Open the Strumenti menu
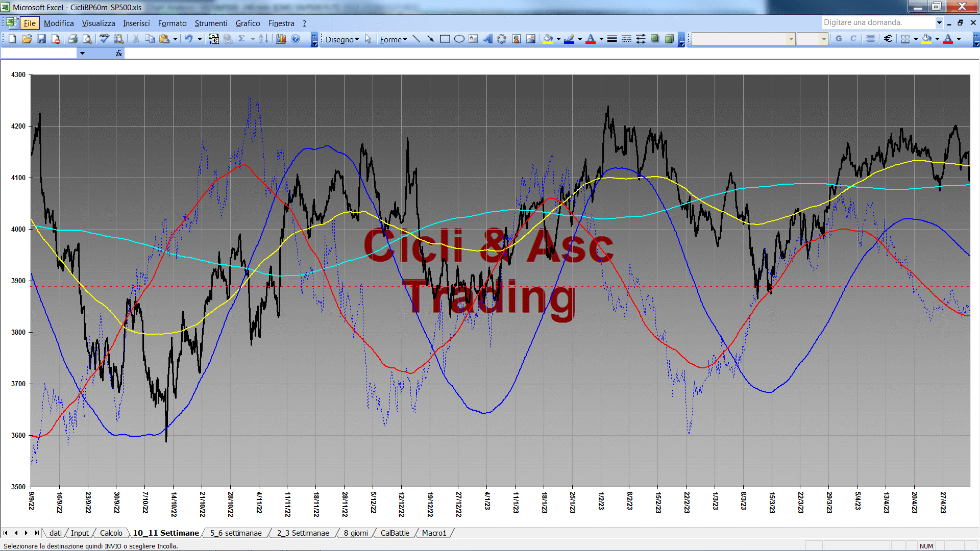 (x=211, y=23)
